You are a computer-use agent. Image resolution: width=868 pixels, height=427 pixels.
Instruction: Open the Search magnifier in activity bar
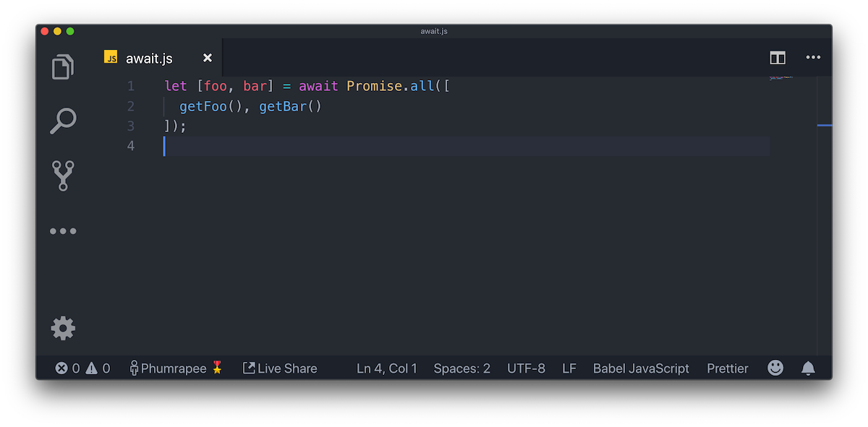[x=63, y=121]
